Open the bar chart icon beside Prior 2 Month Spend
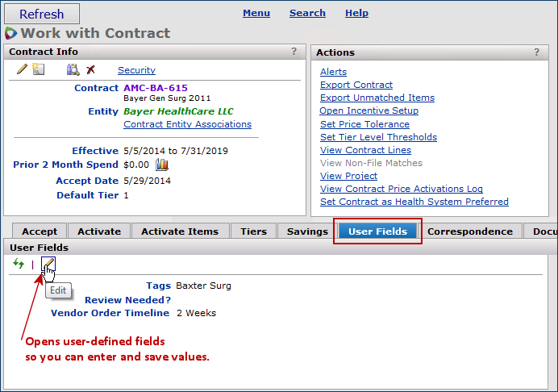Screen dimensions: 558x392 (162, 165)
